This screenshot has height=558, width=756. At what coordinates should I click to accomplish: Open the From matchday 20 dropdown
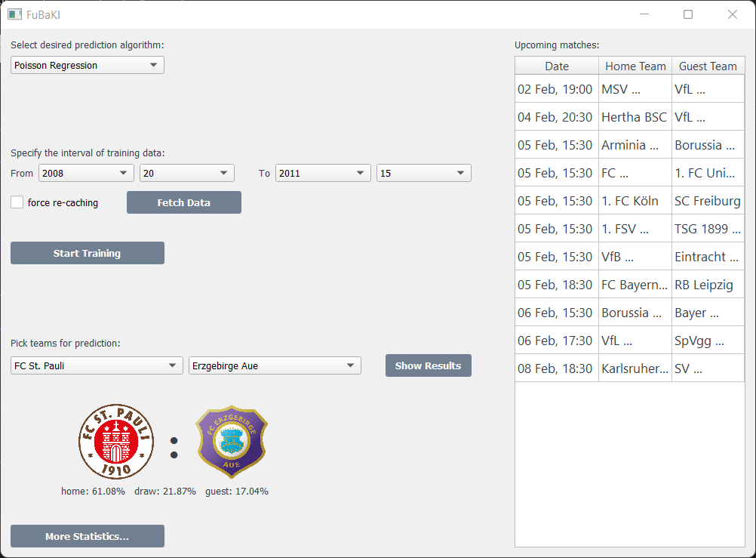coord(186,173)
